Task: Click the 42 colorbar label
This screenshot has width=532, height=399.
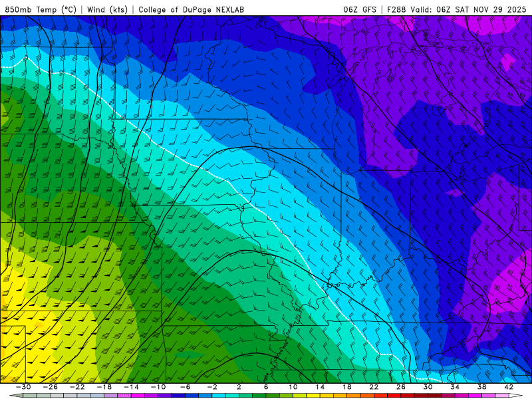Action: point(509,387)
